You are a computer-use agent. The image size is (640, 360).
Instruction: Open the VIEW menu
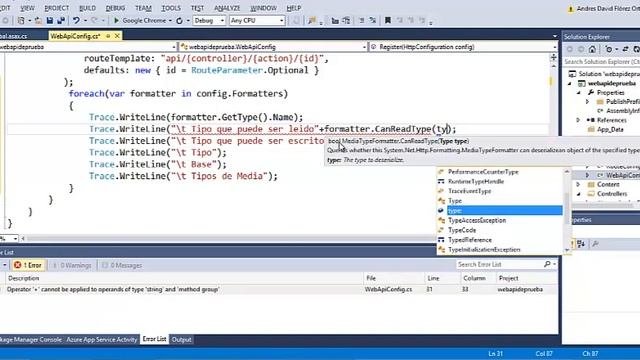[27, 8]
